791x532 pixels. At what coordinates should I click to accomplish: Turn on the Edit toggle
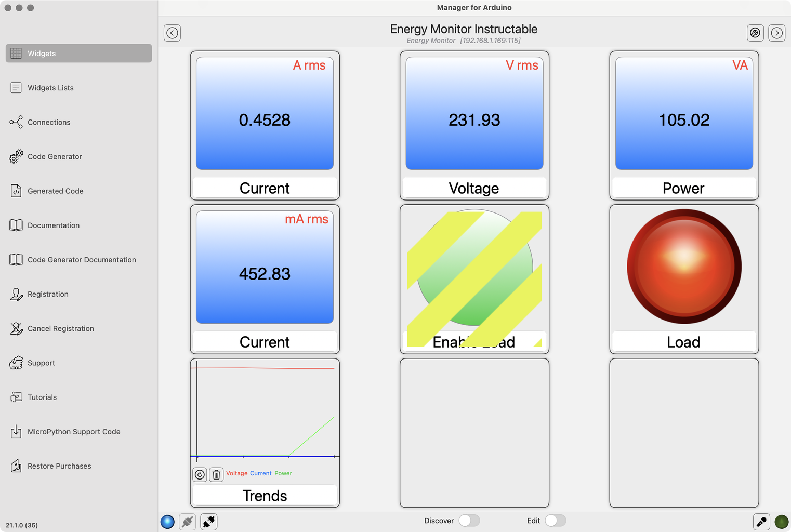click(555, 520)
